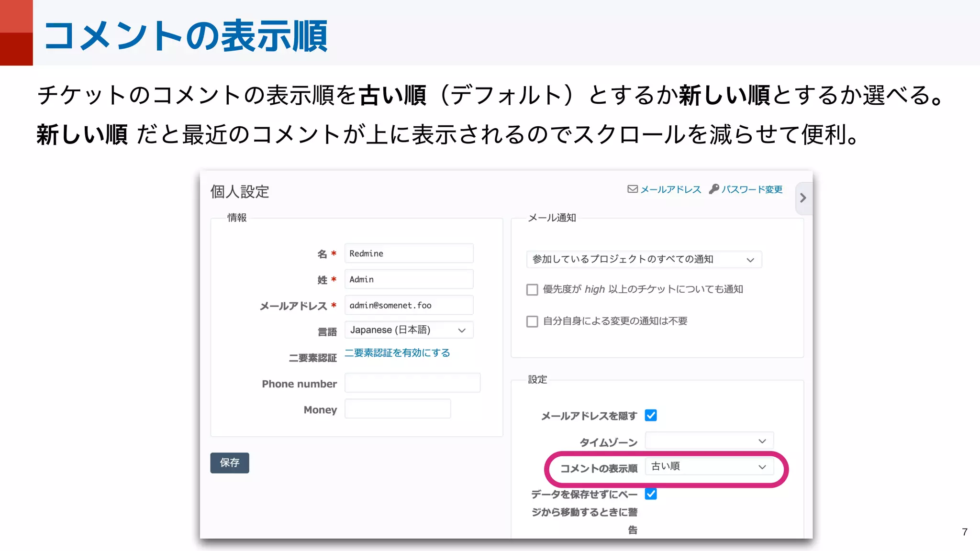Click the 保存 save button
The width and height of the screenshot is (980, 551).
click(230, 463)
